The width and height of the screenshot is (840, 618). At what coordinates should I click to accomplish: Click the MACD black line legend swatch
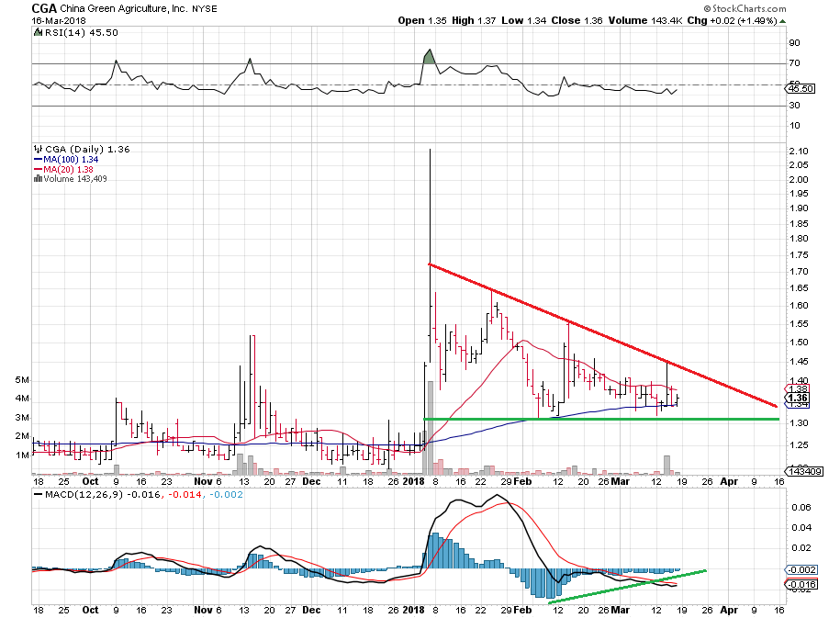tap(38, 494)
